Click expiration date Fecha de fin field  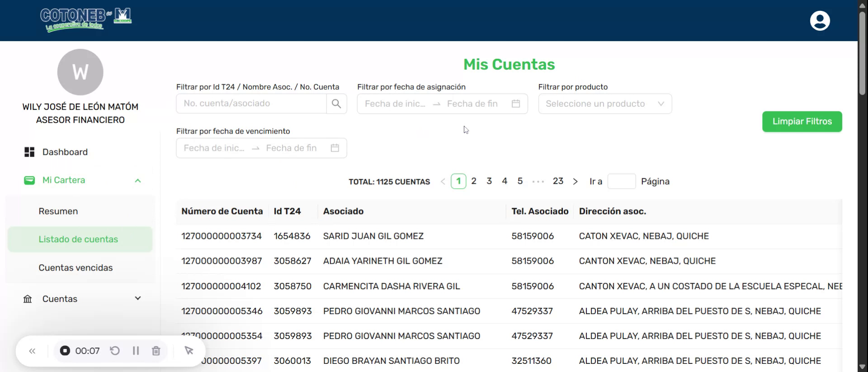point(292,148)
